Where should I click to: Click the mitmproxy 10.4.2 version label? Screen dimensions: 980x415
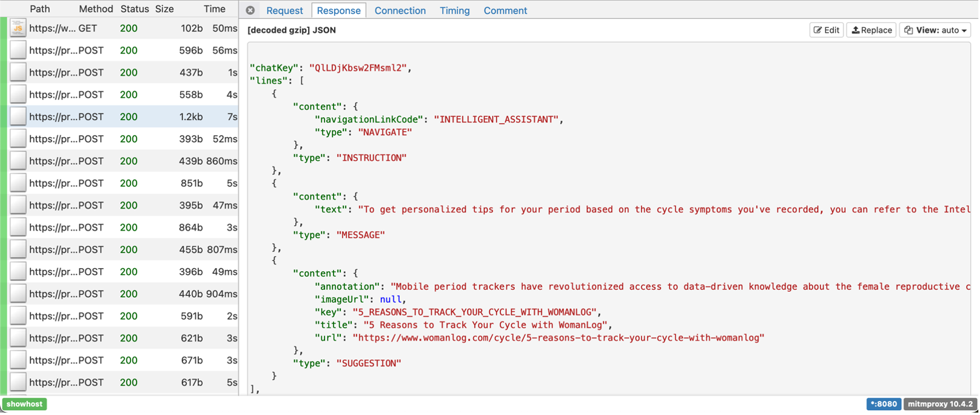pyautogui.click(x=939, y=404)
